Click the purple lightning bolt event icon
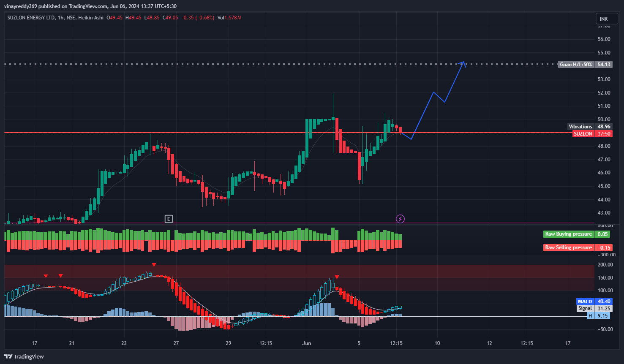Viewport: 624px width, 364px height. click(x=400, y=219)
